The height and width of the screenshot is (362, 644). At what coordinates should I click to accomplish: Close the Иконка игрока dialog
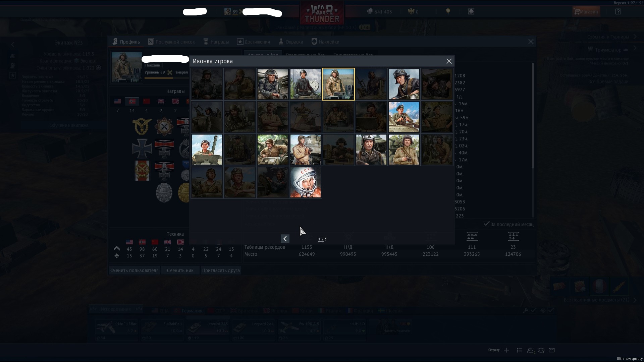coord(449,61)
